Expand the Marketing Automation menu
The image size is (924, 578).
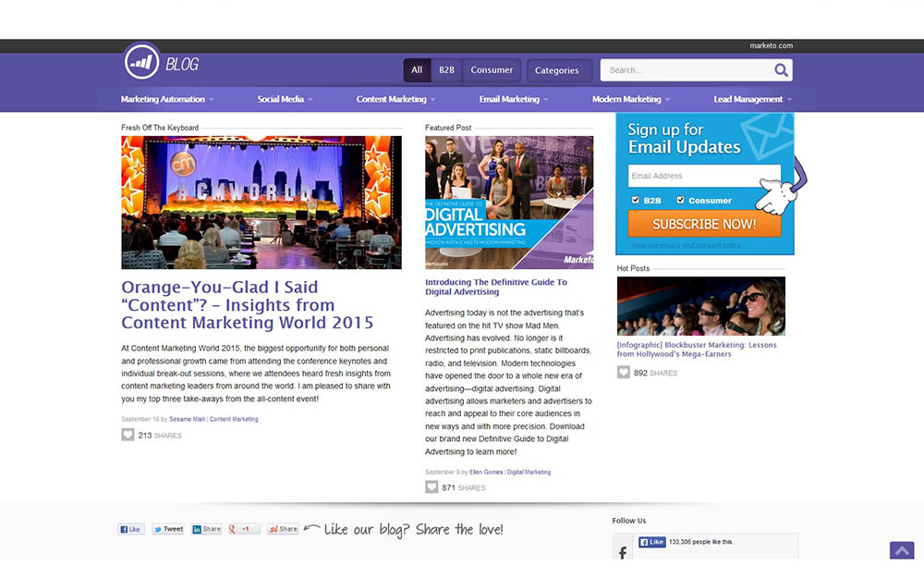click(x=166, y=99)
